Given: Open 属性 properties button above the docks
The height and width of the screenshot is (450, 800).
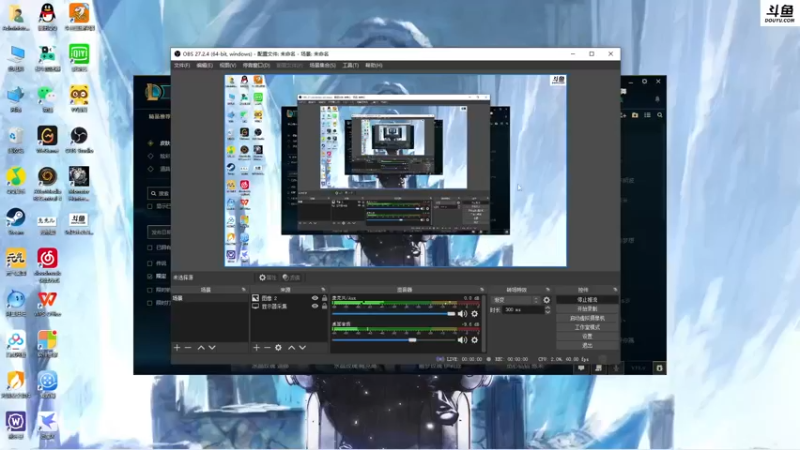Looking at the screenshot, I should point(267,278).
